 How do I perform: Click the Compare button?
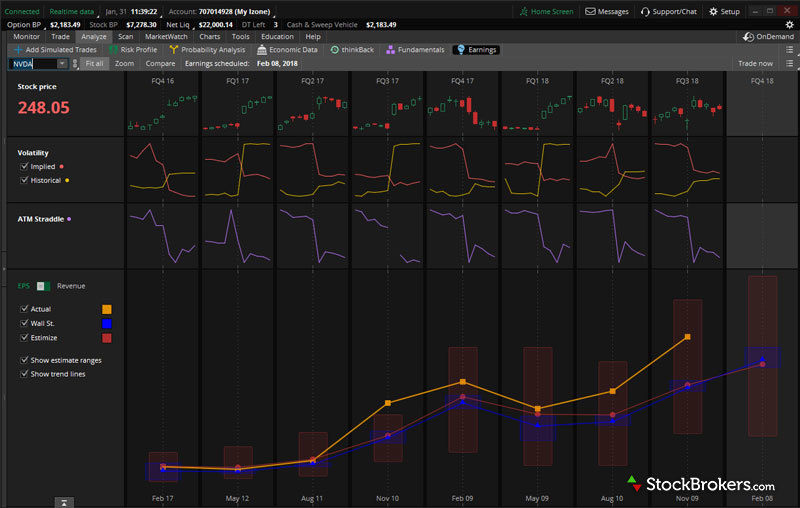160,64
